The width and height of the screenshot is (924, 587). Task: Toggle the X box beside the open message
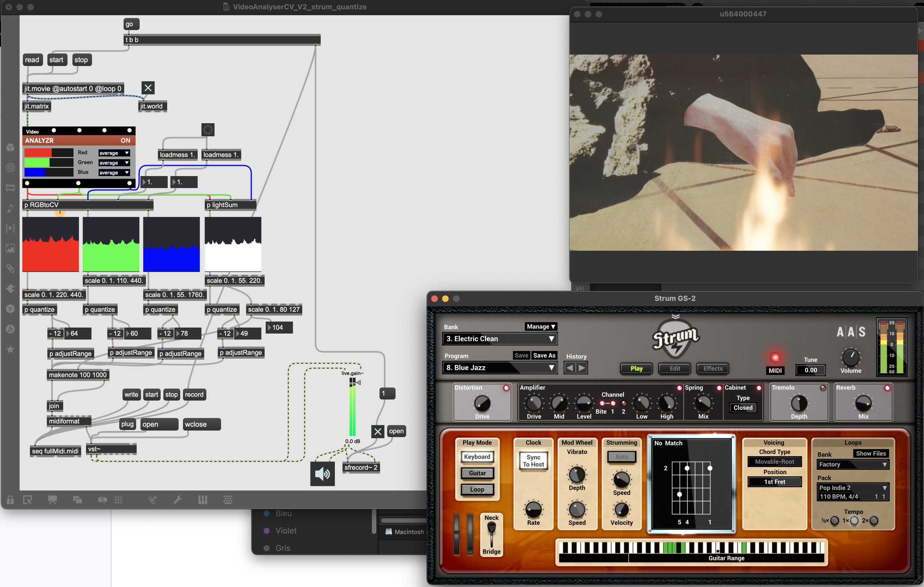click(x=378, y=432)
